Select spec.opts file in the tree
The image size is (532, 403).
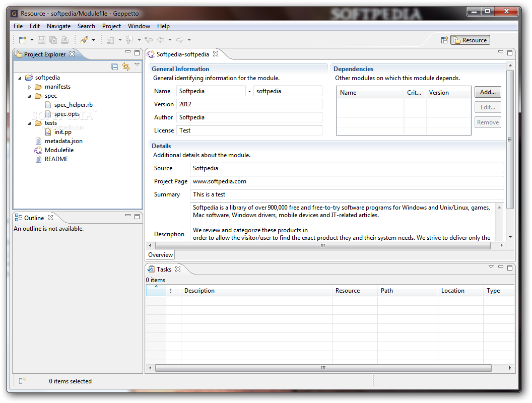(67, 114)
